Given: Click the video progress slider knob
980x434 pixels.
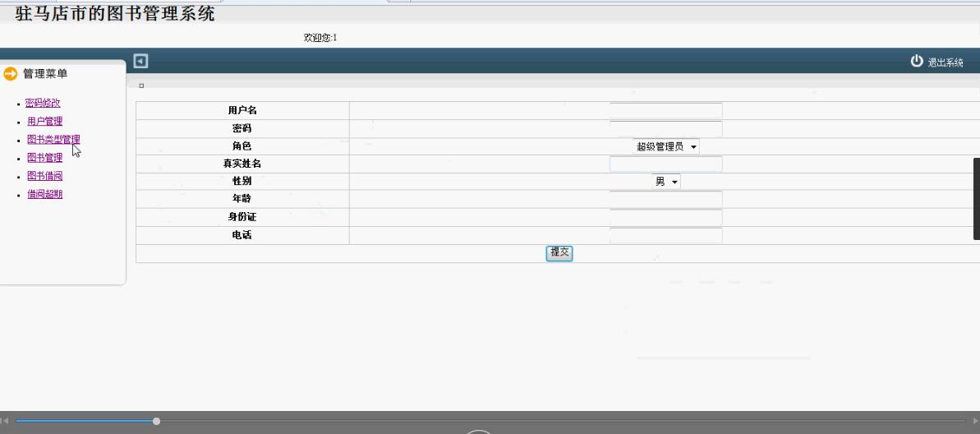Looking at the screenshot, I should coord(156,421).
